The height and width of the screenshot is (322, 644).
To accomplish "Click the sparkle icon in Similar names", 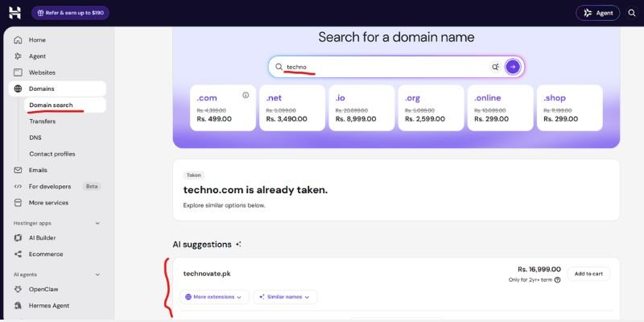I will [x=262, y=297].
